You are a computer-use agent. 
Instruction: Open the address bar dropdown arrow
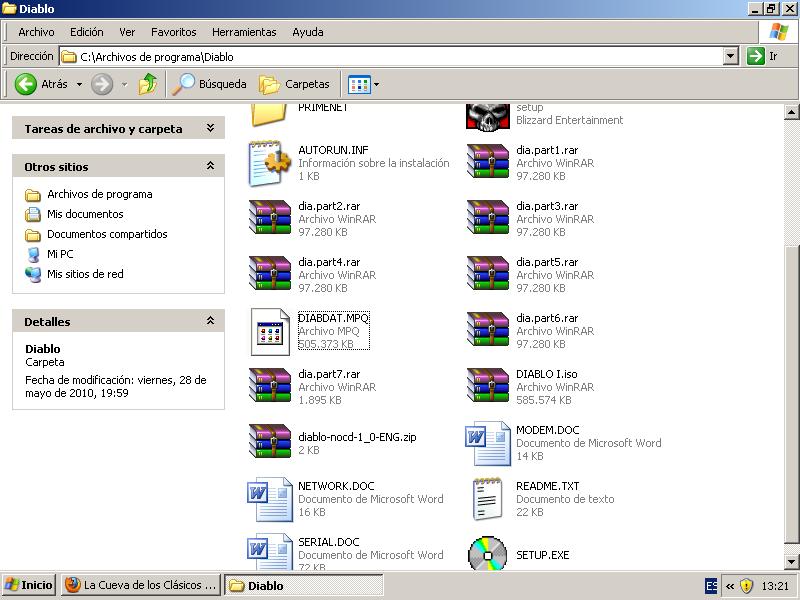pos(731,56)
